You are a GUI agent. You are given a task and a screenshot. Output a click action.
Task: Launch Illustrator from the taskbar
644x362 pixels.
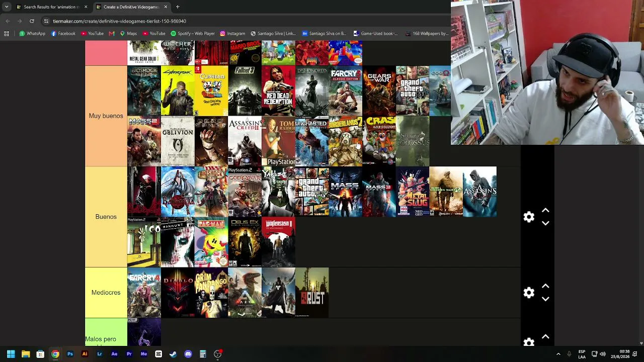[x=85, y=354]
